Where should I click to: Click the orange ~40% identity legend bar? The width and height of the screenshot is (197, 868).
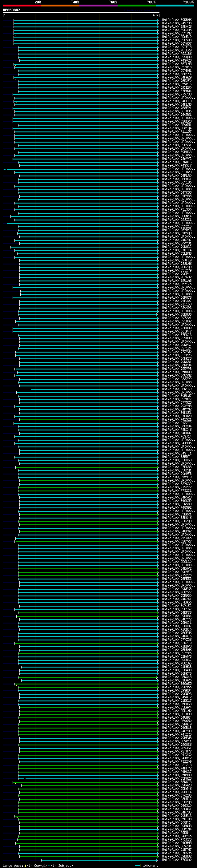pyautogui.click(x=60, y=6)
